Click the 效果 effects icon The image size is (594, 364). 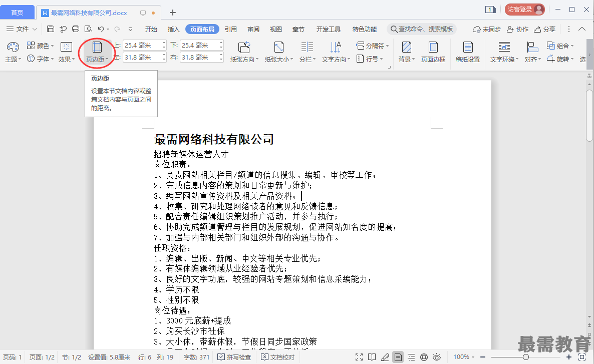point(66,47)
